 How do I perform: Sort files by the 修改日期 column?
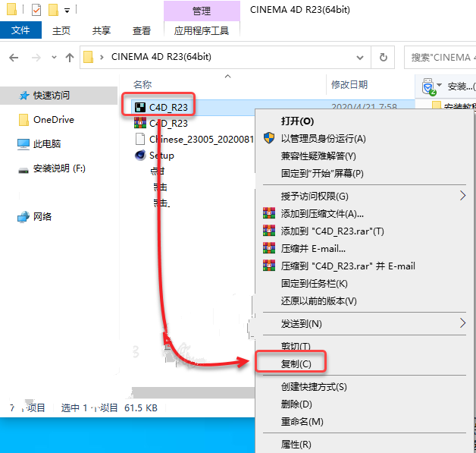coord(349,84)
